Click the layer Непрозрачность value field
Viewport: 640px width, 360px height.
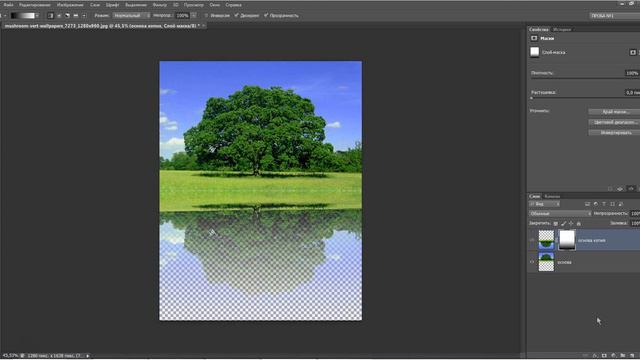[x=635, y=213]
